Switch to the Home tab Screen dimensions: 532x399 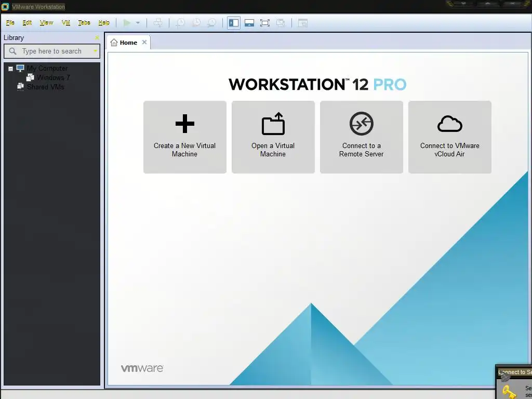click(x=129, y=43)
